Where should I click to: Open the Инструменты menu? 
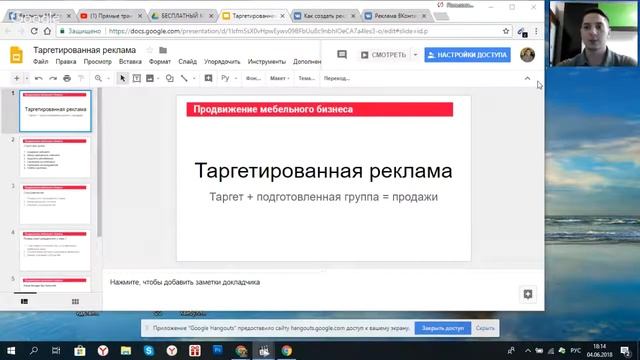point(267,62)
